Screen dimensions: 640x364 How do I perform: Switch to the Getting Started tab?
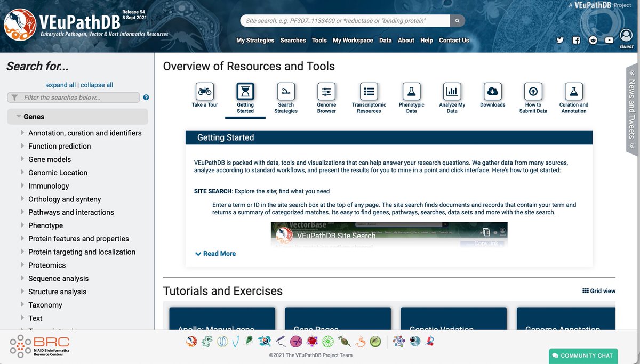pos(245,91)
